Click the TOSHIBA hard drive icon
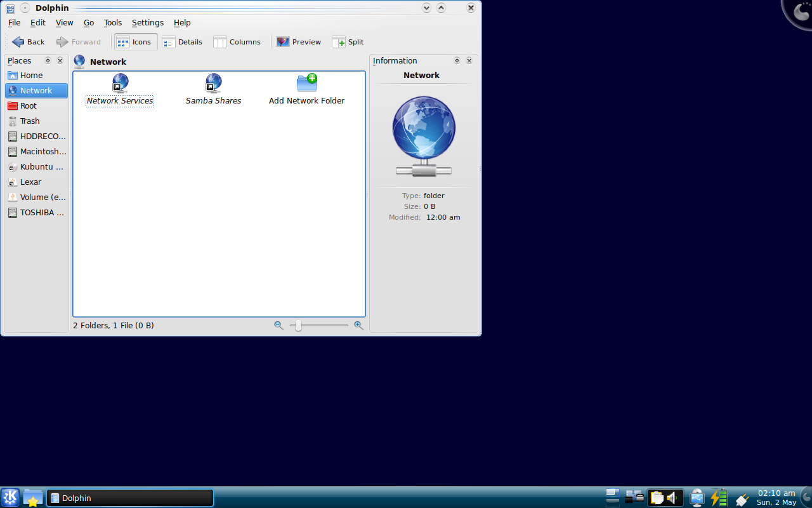The width and height of the screenshot is (812, 508). (13, 212)
